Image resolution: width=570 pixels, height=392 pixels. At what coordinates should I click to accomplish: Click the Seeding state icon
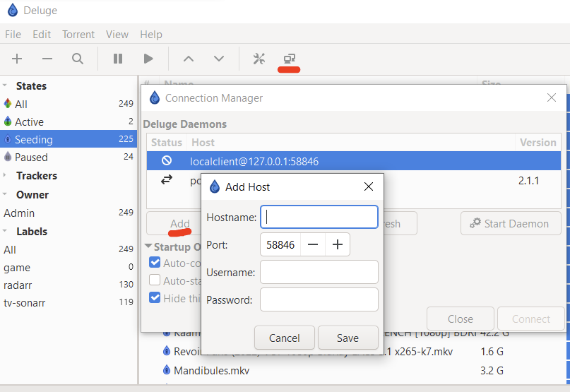pyautogui.click(x=8, y=139)
